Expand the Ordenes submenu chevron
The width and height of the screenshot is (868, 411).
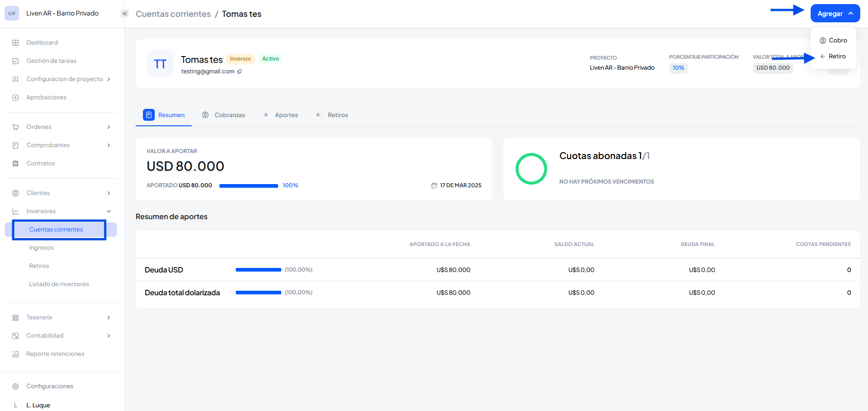109,127
